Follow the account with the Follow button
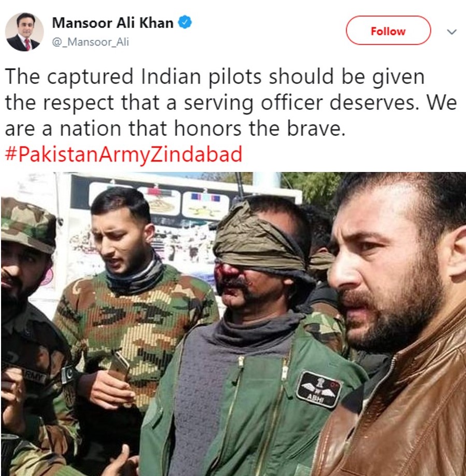 [x=388, y=31]
